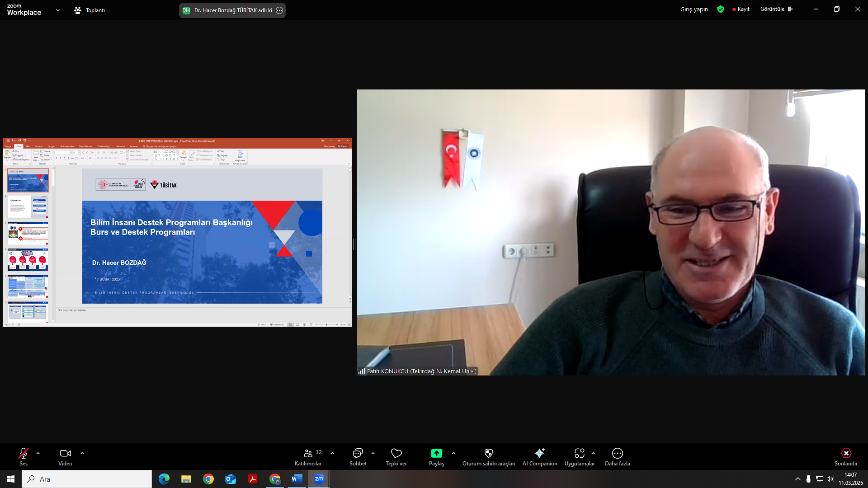The height and width of the screenshot is (488, 868).
Task: Open the Katılımcılar participants panel
Action: (x=308, y=453)
